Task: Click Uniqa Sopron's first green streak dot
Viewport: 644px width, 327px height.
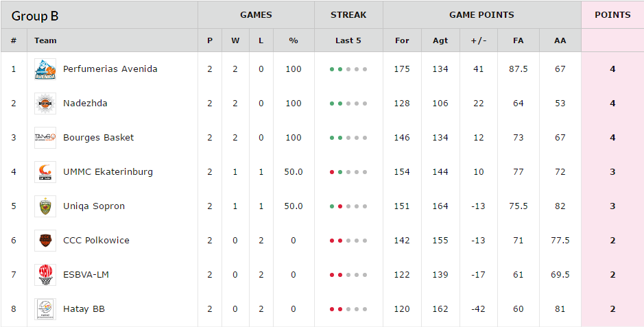Action: [332, 206]
